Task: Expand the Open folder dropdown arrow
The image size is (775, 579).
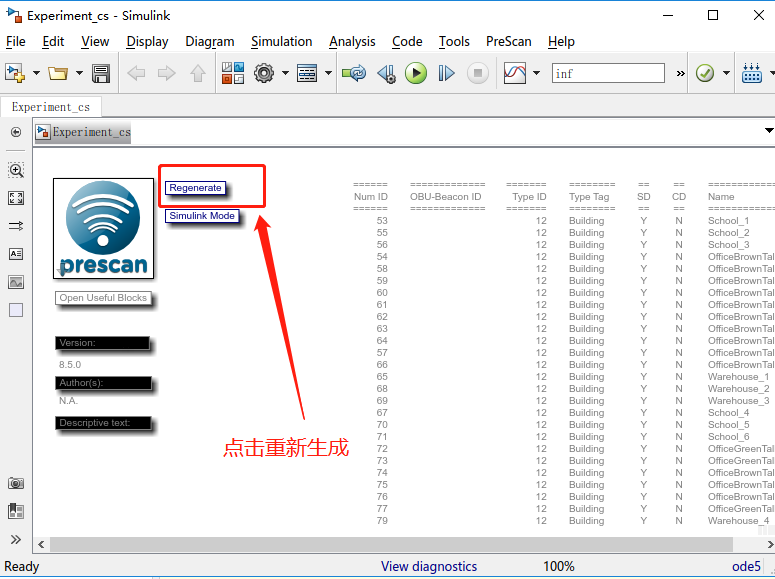Action: tap(79, 73)
